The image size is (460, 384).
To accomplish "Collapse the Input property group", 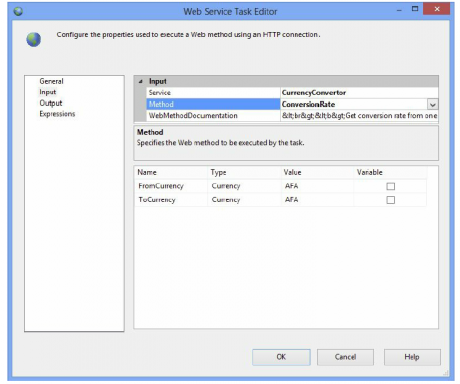I will (x=141, y=81).
